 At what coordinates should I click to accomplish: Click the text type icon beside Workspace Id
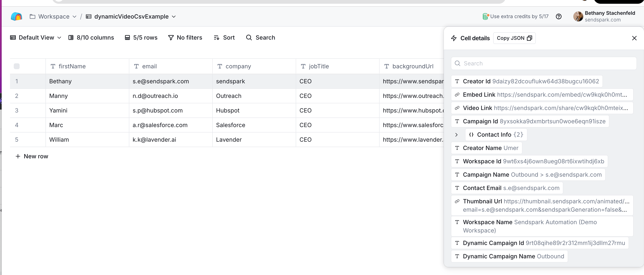click(457, 161)
